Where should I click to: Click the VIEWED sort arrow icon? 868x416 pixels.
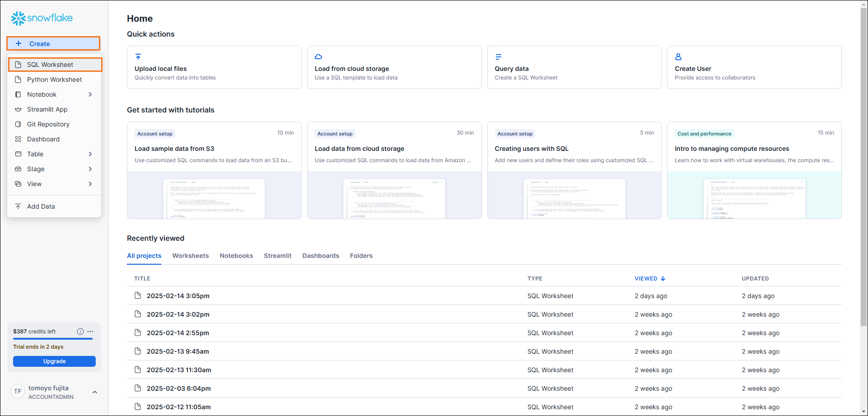(663, 279)
